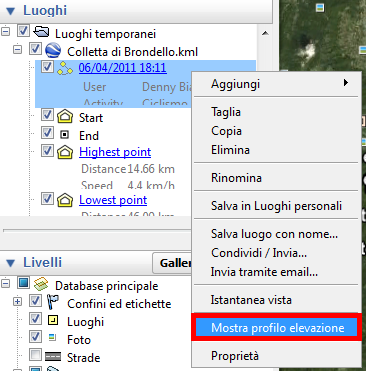The width and height of the screenshot is (366, 371).
Task: Collapse Database principale tree node
Action: pos(5,283)
